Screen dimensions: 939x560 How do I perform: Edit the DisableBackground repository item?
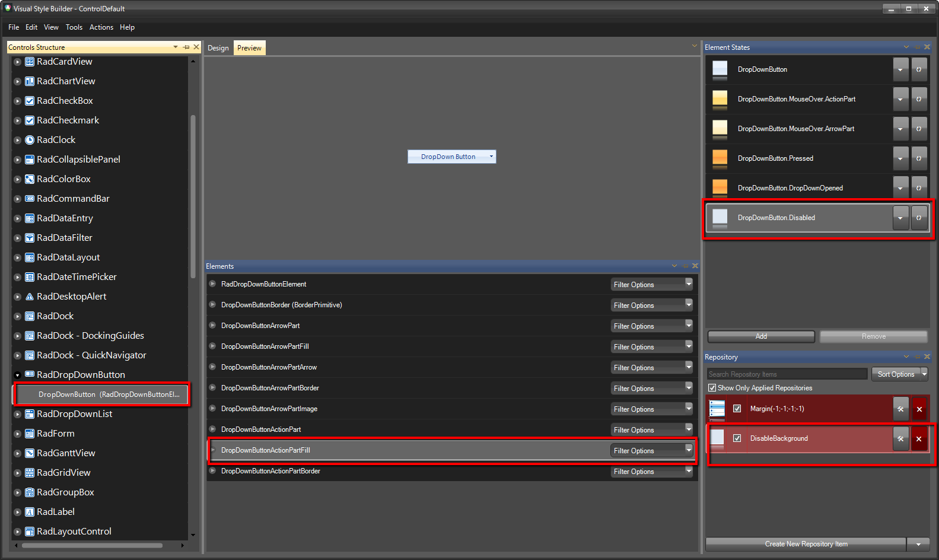click(x=900, y=438)
